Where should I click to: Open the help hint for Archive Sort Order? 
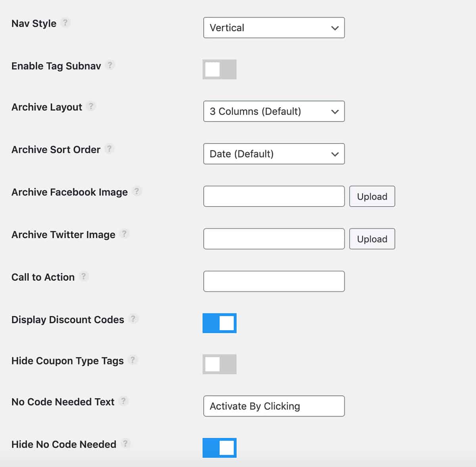(x=109, y=149)
